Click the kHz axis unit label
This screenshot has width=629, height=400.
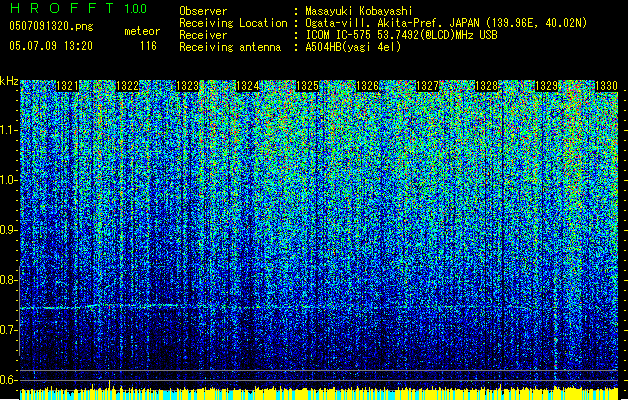coord(9,81)
